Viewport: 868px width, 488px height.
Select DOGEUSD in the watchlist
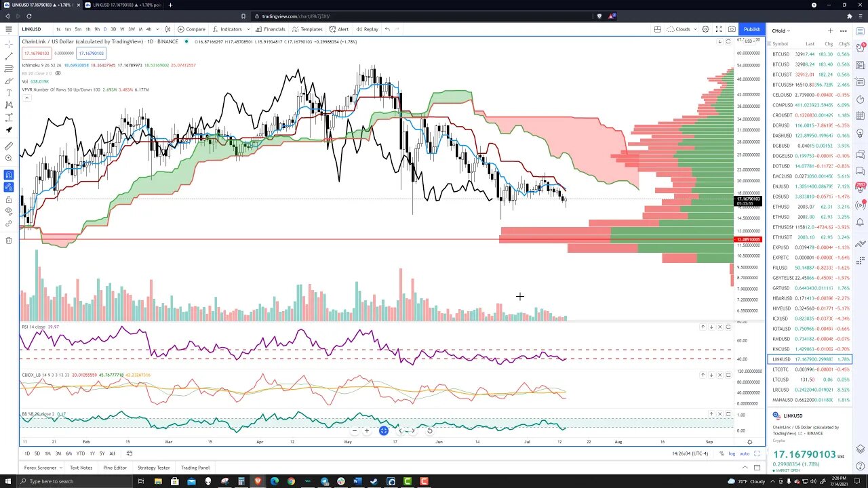pos(810,156)
